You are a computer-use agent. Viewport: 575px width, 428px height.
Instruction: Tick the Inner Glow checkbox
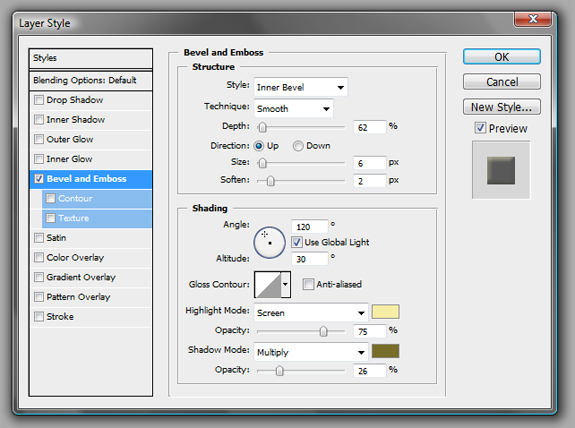[39, 159]
